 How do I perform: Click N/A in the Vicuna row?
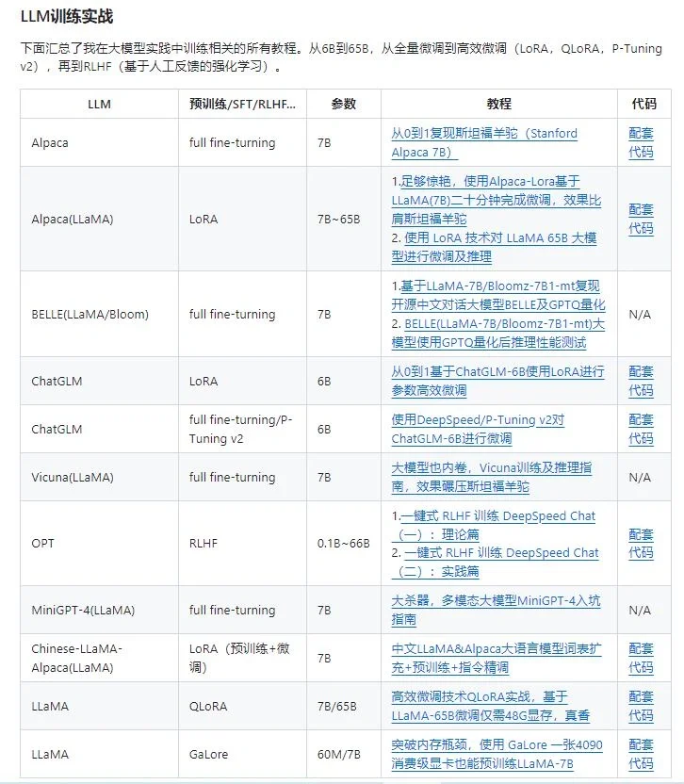[640, 478]
